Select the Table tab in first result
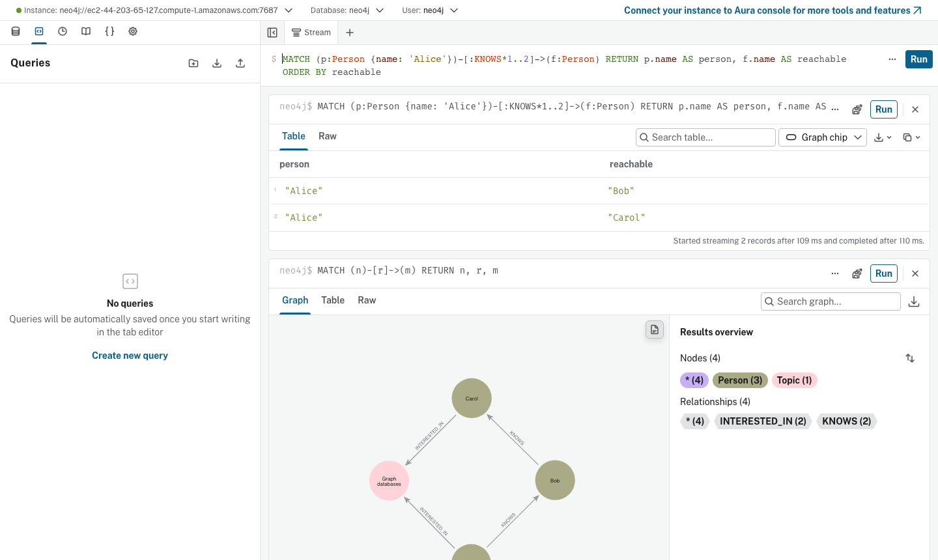This screenshot has height=560, width=938. point(294,136)
